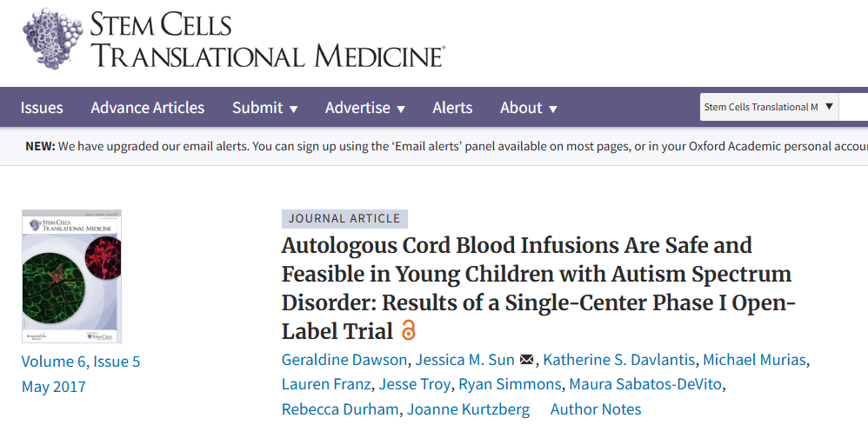Open the Alerts menu item
The height and width of the screenshot is (425, 868).
point(452,108)
